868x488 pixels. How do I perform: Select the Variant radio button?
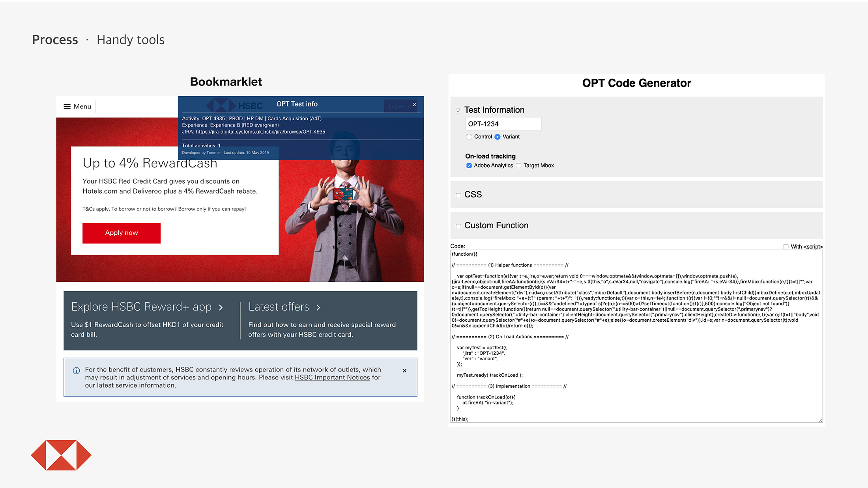(498, 137)
